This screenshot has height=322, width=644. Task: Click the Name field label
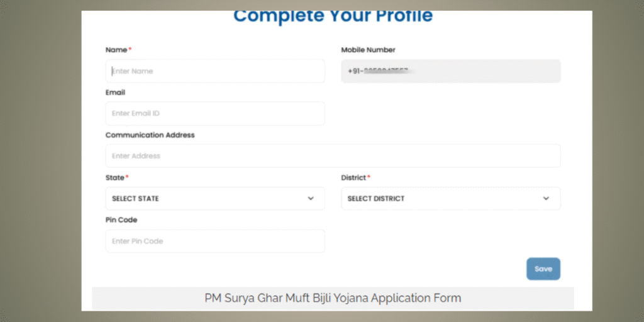point(116,50)
